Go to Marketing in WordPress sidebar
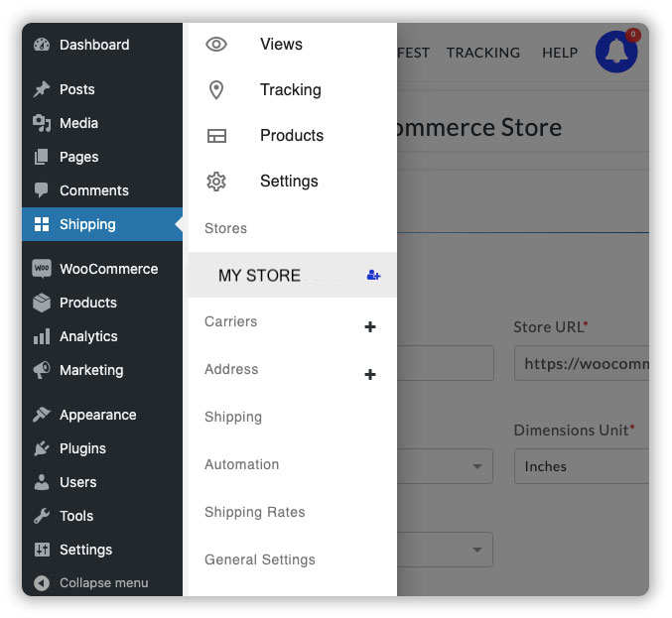 (x=91, y=370)
